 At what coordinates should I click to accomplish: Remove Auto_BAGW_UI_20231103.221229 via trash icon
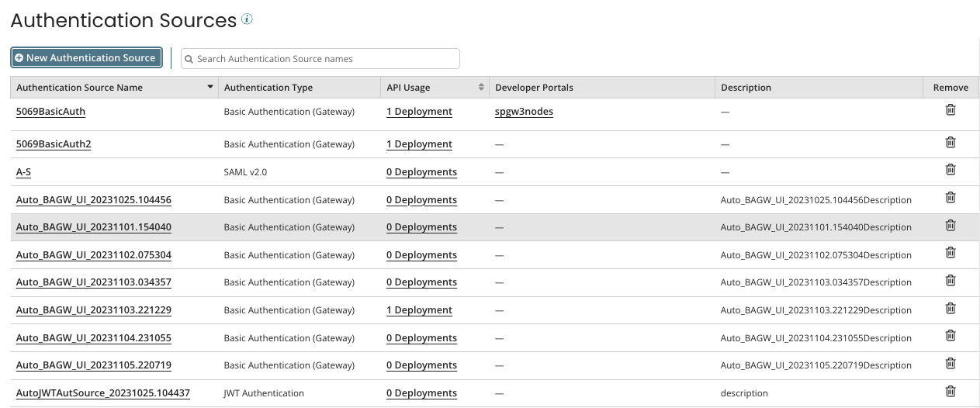(950, 309)
